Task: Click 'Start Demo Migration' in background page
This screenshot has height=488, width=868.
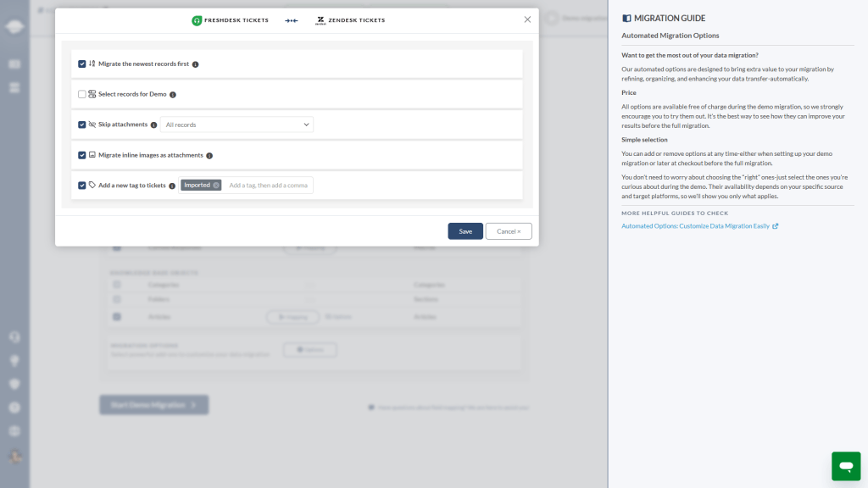Action: (x=154, y=405)
